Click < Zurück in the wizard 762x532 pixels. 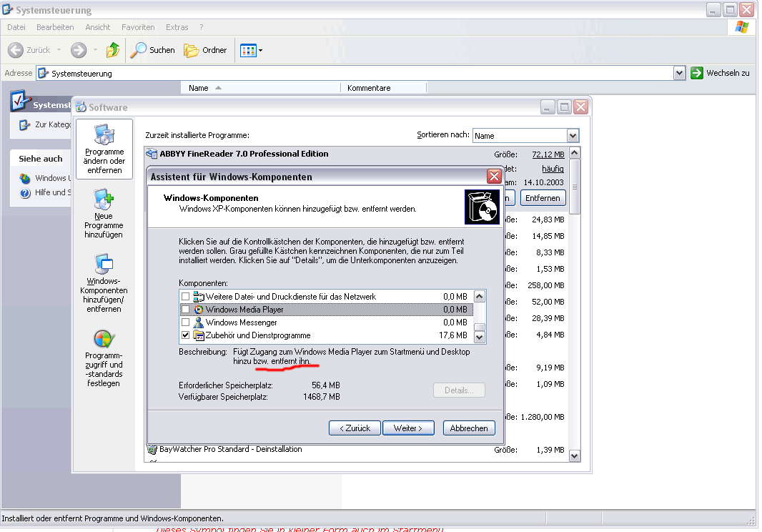pos(355,428)
